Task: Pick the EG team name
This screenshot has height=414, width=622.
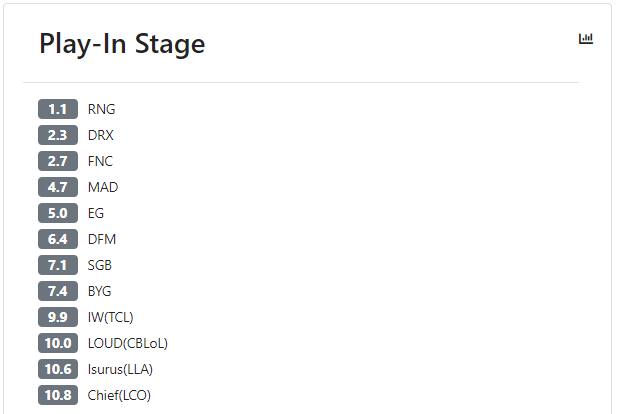Action: tap(96, 213)
